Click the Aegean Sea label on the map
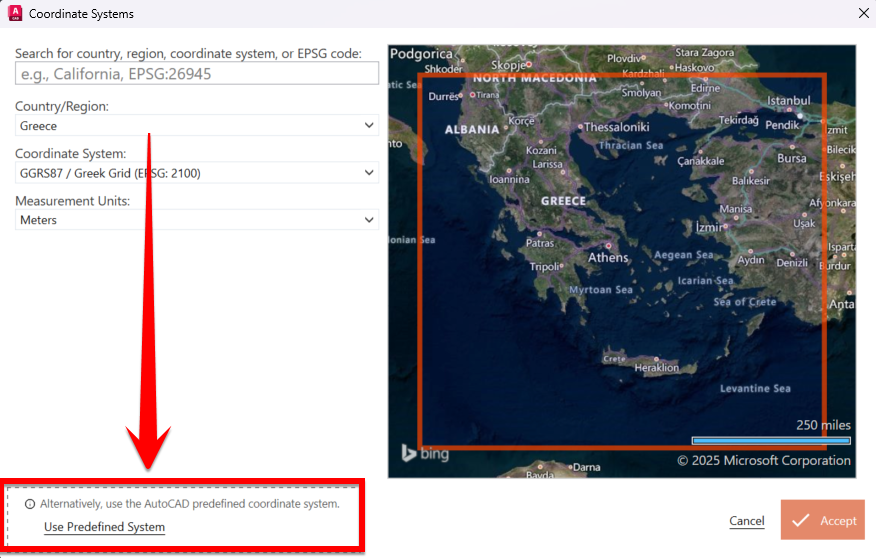This screenshot has height=558, width=876. [684, 255]
